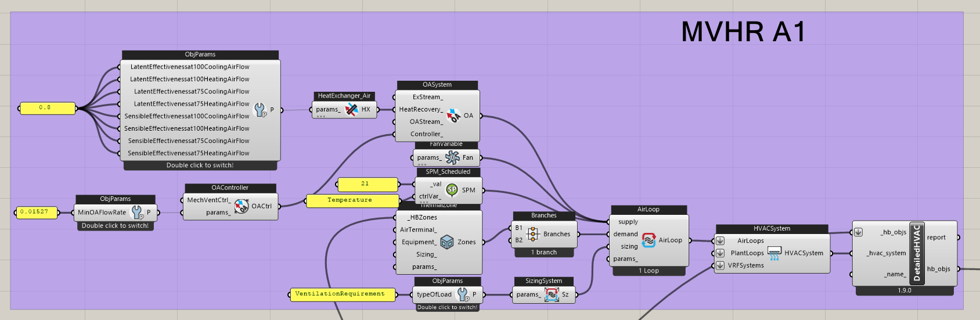Click the OAController OACtrl icon

pyautogui.click(x=241, y=206)
